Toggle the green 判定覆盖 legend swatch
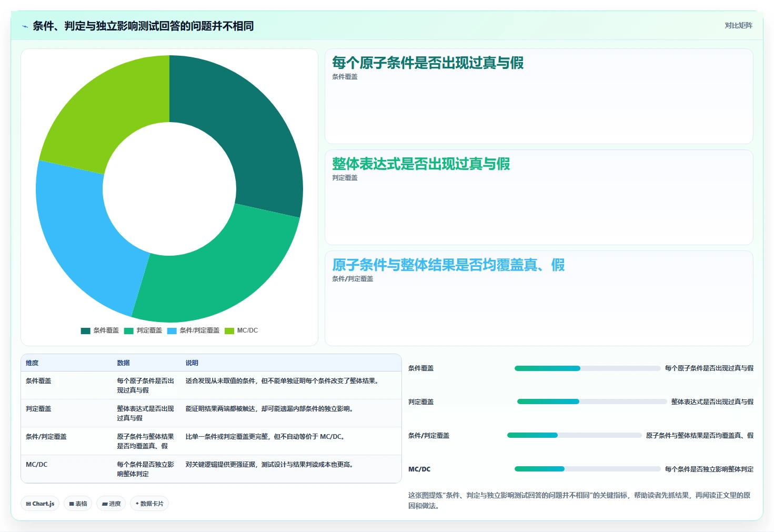The width and height of the screenshot is (774, 532). 128,331
